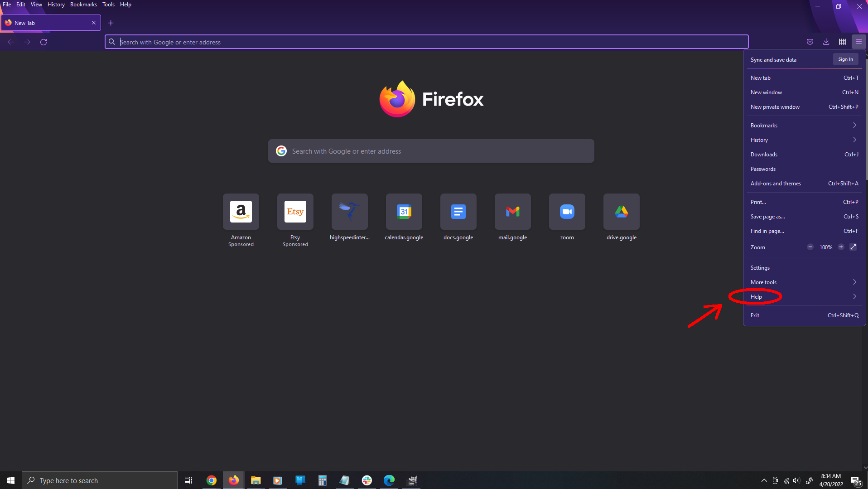
Task: Open the Windows Start menu
Action: coord(11,480)
